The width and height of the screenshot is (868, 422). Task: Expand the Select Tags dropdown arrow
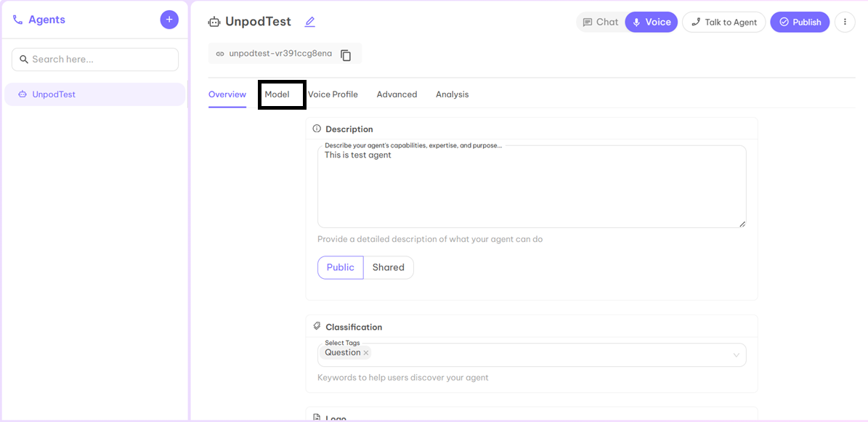pyautogui.click(x=737, y=355)
